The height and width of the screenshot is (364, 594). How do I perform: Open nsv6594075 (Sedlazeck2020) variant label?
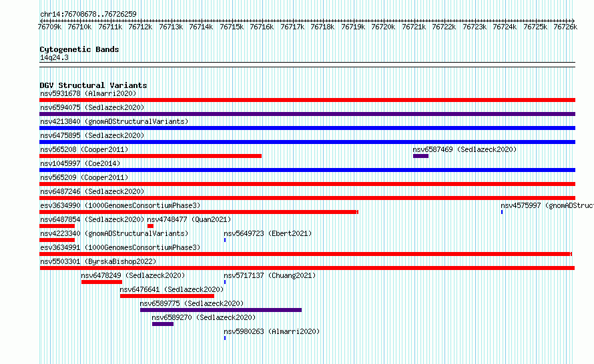pos(92,107)
